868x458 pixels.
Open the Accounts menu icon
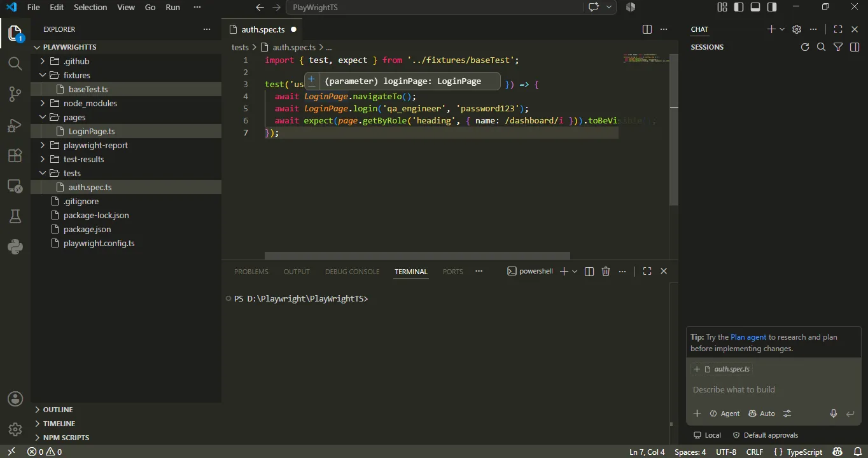[15, 399]
